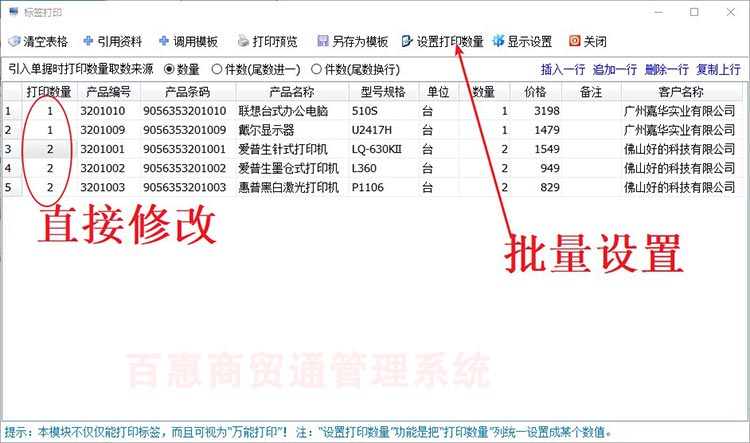Image resolution: width=750 pixels, height=443 pixels.
Task: Click model cell LQ-630KII
Action: (384, 149)
